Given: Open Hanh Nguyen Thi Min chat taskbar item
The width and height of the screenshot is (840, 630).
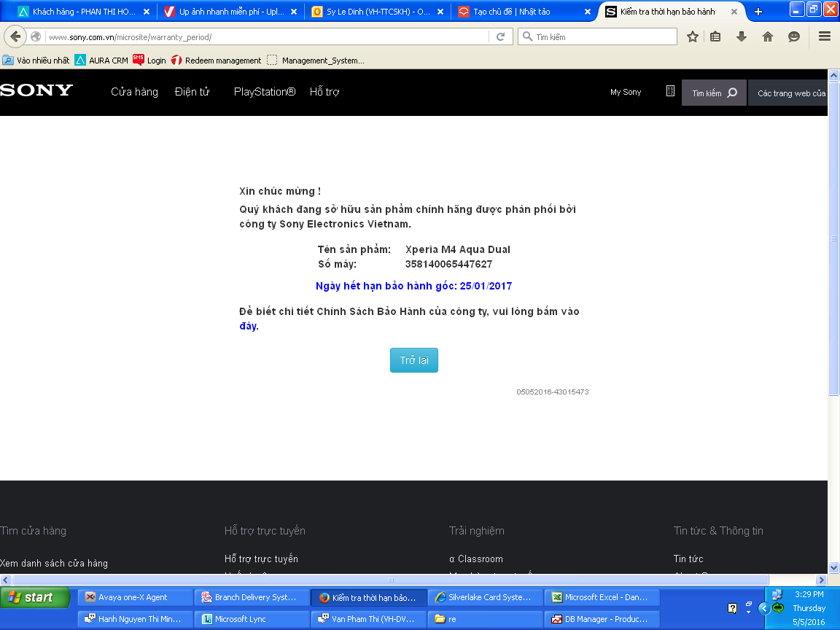Looking at the screenshot, I should pos(135,619).
